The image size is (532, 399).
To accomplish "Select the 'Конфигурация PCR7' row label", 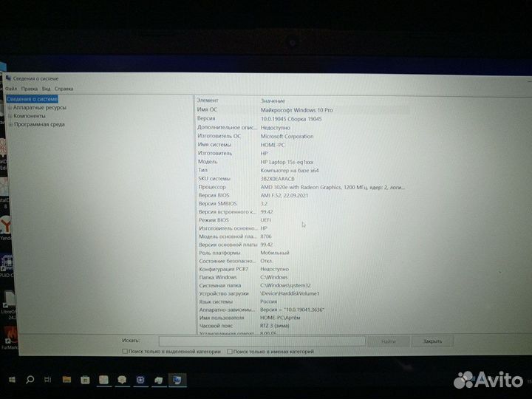I will click(224, 269).
